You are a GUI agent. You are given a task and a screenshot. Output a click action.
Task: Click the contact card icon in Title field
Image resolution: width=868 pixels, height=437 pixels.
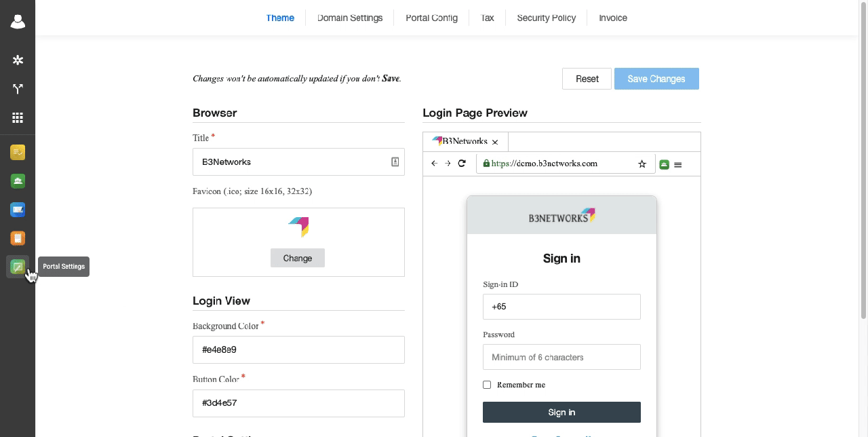coord(395,161)
